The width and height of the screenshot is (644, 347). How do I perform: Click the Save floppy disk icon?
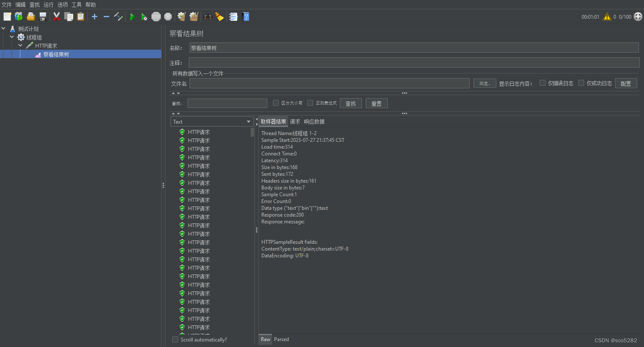click(x=43, y=17)
